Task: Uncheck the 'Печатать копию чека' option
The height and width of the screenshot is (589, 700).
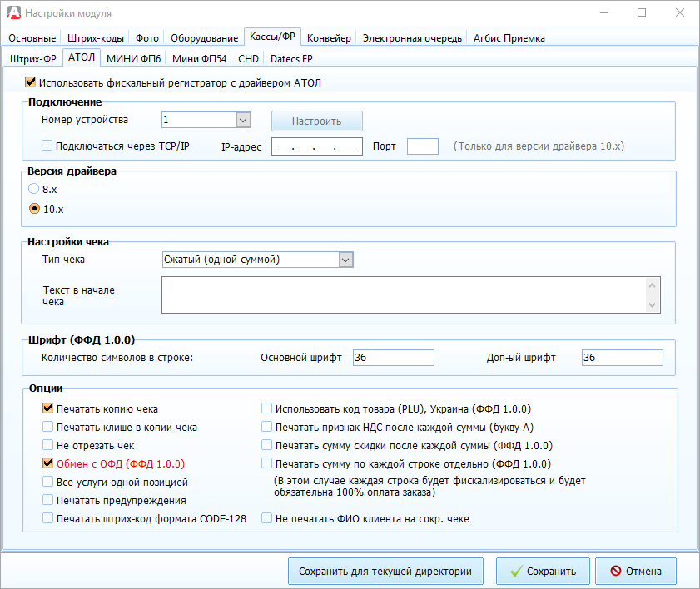Action: (x=47, y=408)
